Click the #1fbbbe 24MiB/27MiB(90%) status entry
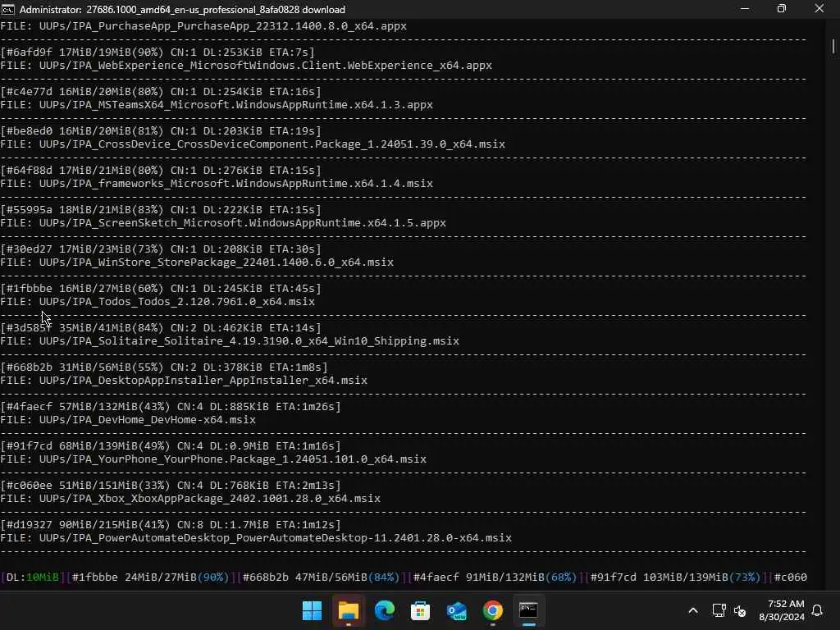840x630 pixels. point(150,577)
